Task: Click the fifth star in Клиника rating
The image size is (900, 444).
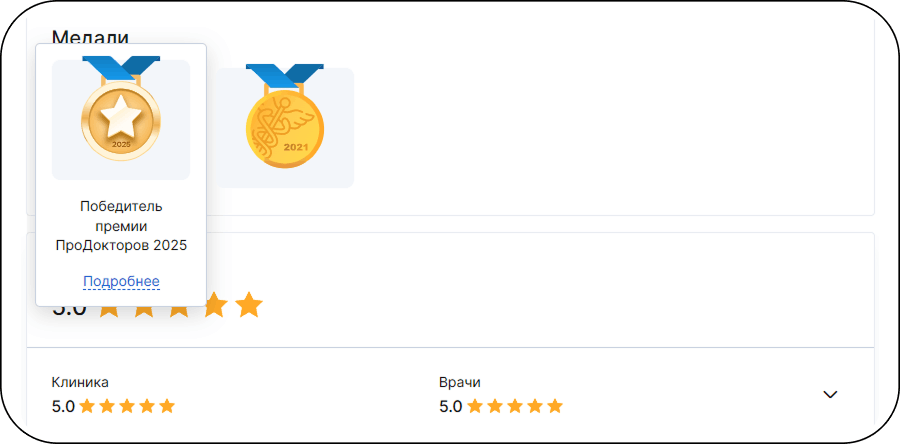Action: click(167, 406)
